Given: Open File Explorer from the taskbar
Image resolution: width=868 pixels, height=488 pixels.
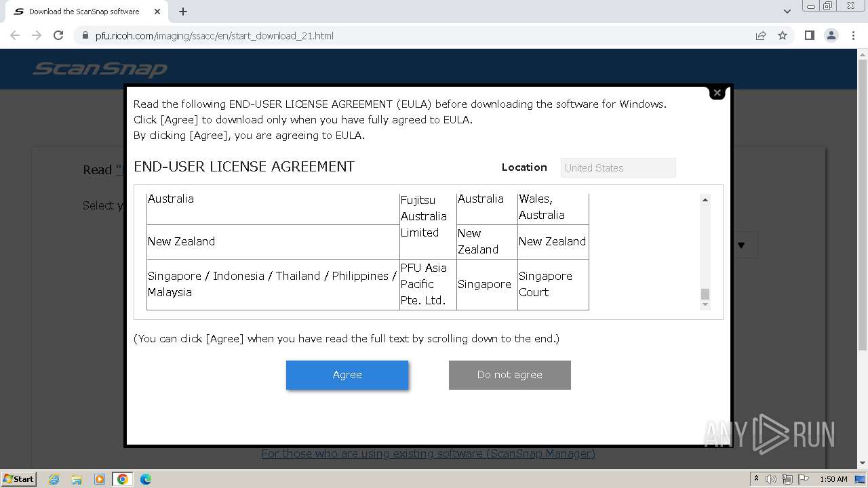Looking at the screenshot, I should pos(77,479).
